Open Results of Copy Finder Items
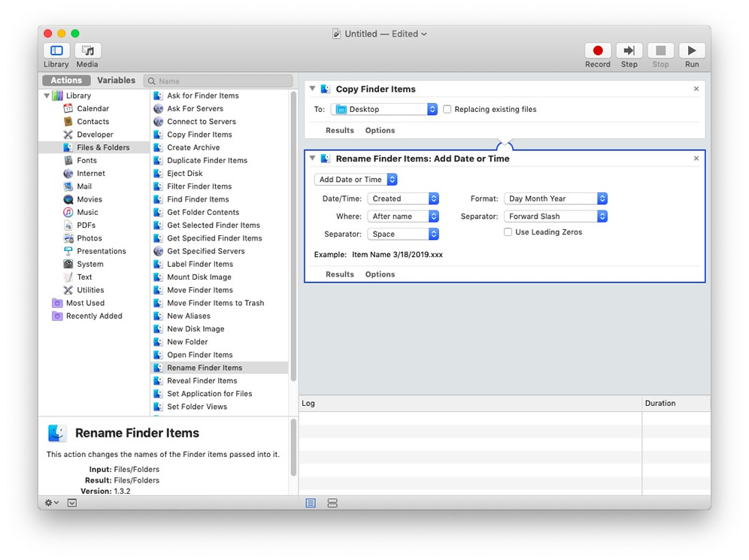 click(x=340, y=130)
